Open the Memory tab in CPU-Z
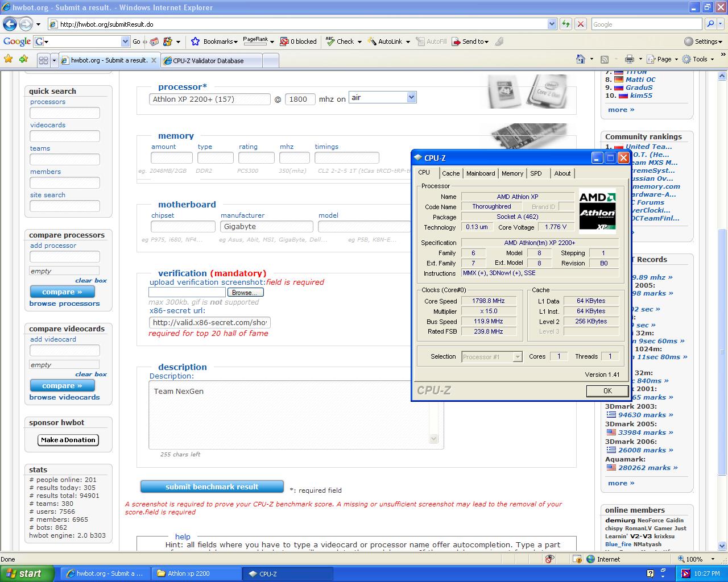This screenshot has width=728, height=582. click(x=512, y=173)
